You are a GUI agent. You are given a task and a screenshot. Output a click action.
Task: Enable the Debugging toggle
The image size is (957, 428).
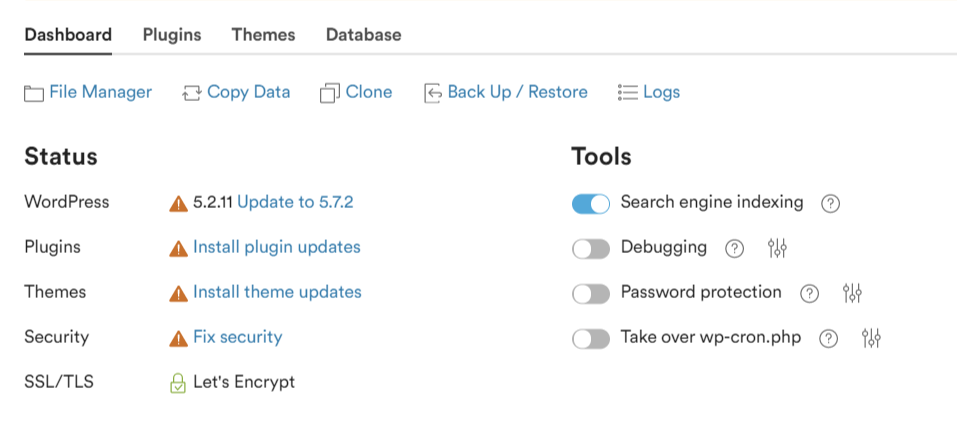coord(591,248)
